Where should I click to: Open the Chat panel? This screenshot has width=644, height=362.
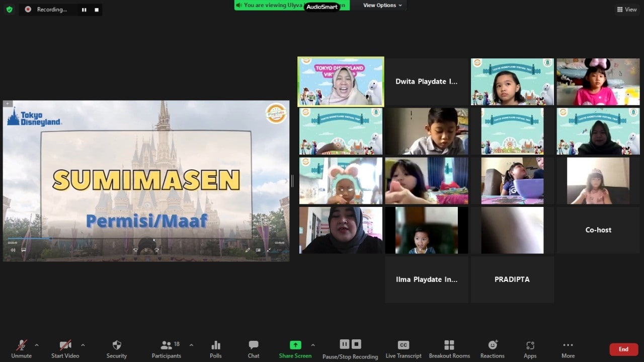254,348
